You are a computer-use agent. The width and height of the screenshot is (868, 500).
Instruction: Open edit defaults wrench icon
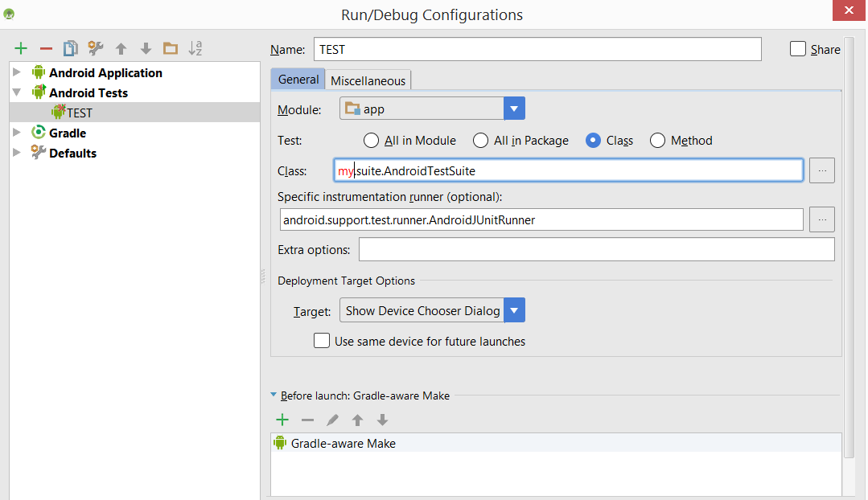pos(96,49)
